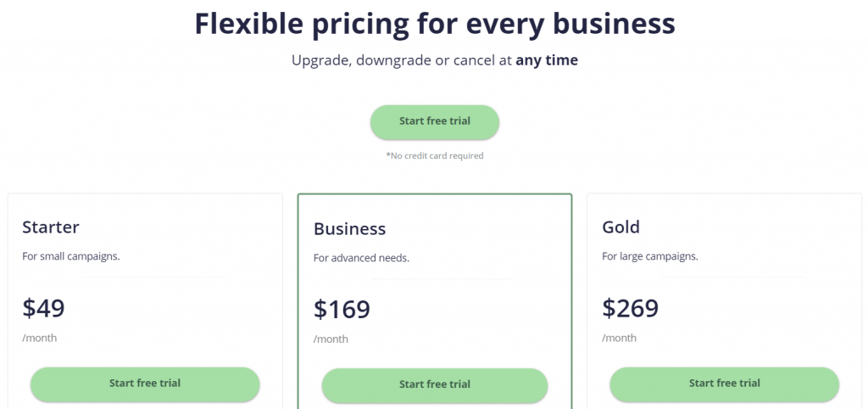Click the No credit card required note
This screenshot has height=409, width=868.
[434, 156]
